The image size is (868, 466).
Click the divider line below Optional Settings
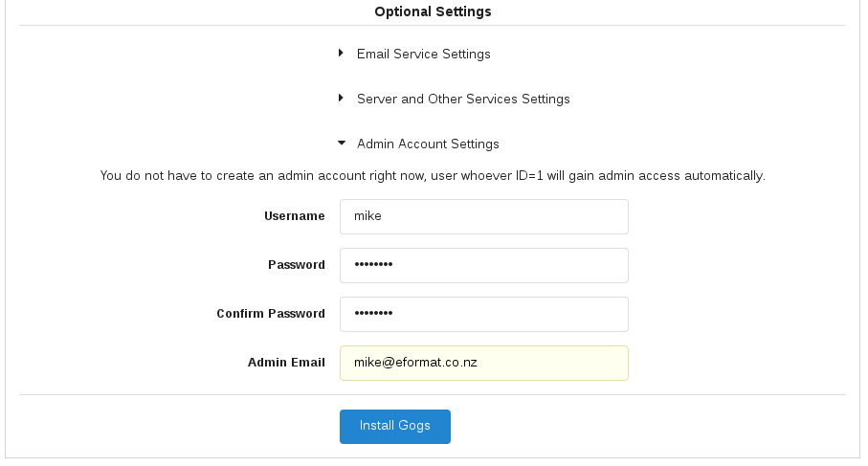pyautogui.click(x=433, y=26)
